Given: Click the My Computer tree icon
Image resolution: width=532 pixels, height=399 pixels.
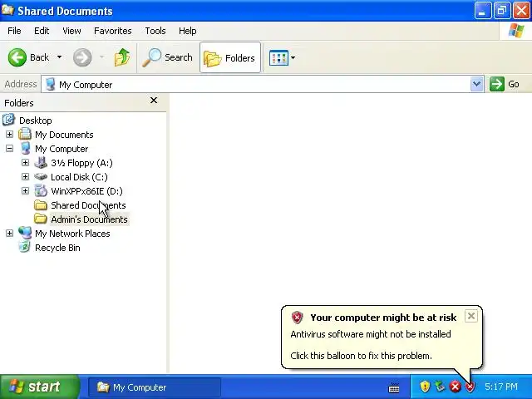Looking at the screenshot, I should [x=25, y=149].
